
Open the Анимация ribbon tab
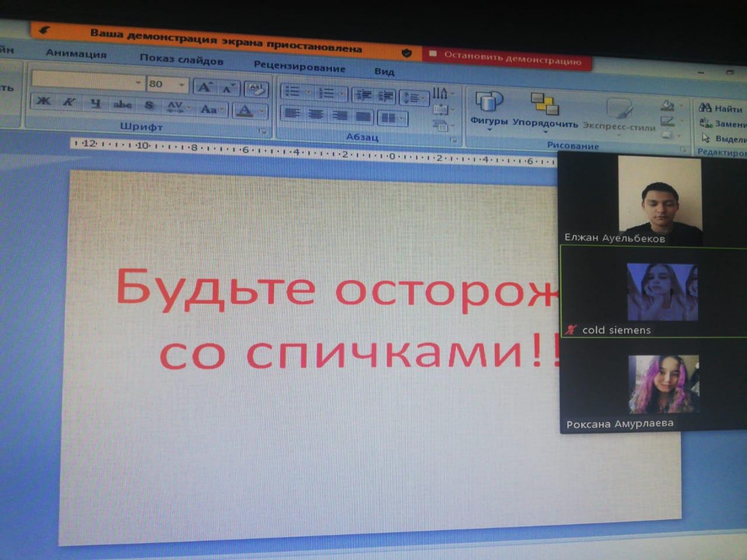click(x=76, y=54)
